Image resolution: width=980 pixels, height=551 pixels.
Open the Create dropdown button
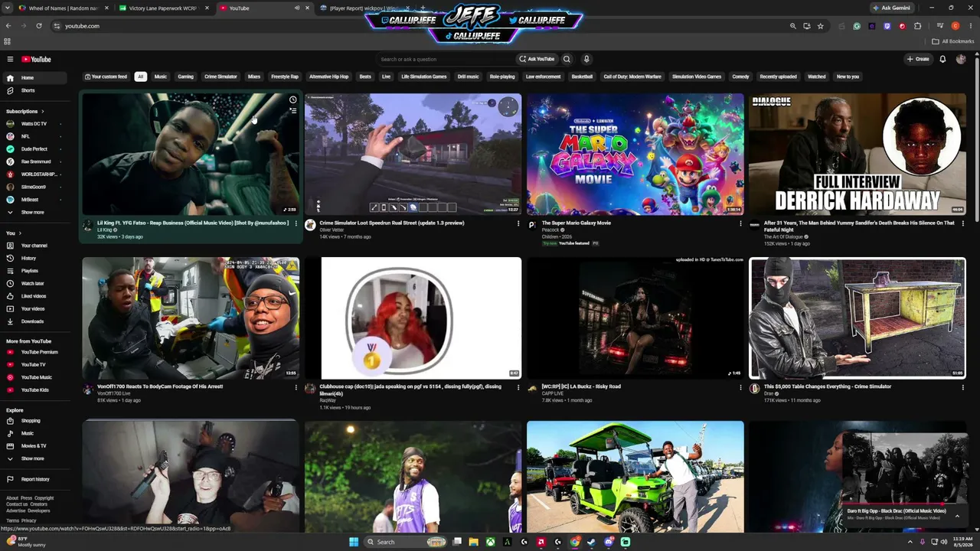click(918, 59)
